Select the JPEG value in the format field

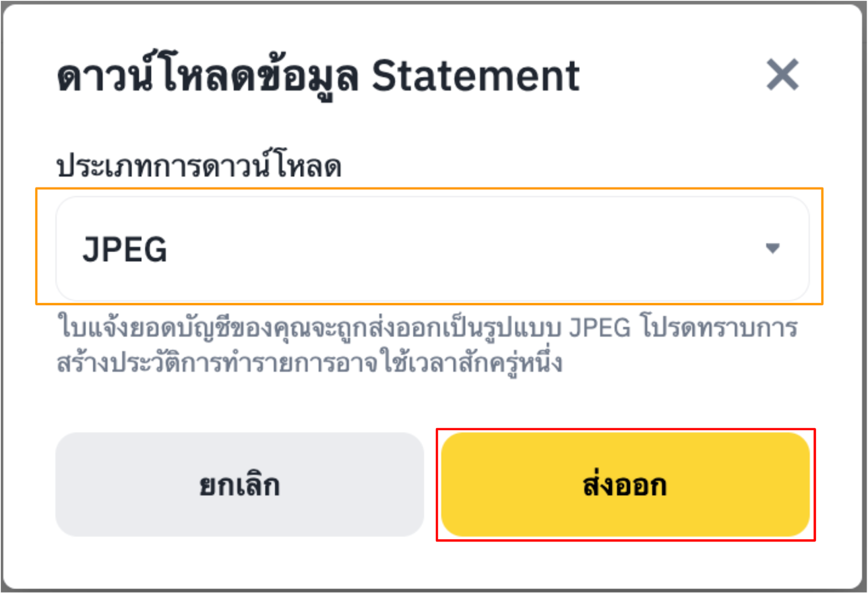(125, 249)
